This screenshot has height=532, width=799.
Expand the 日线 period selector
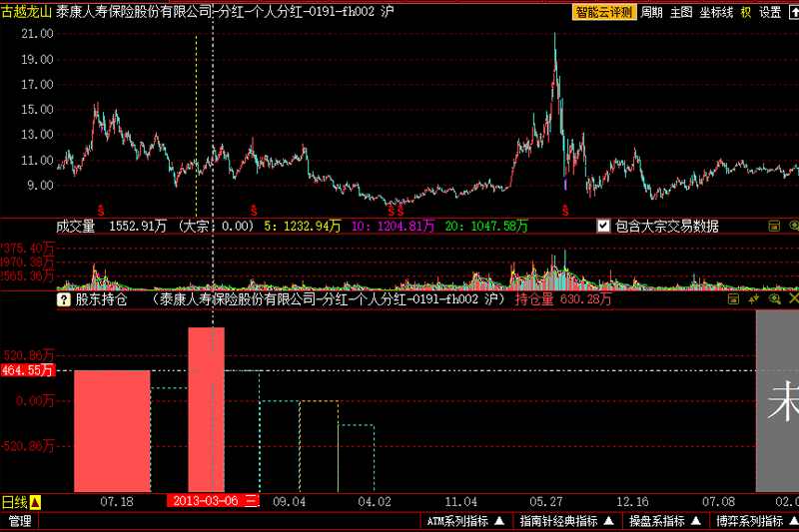tap(35, 501)
